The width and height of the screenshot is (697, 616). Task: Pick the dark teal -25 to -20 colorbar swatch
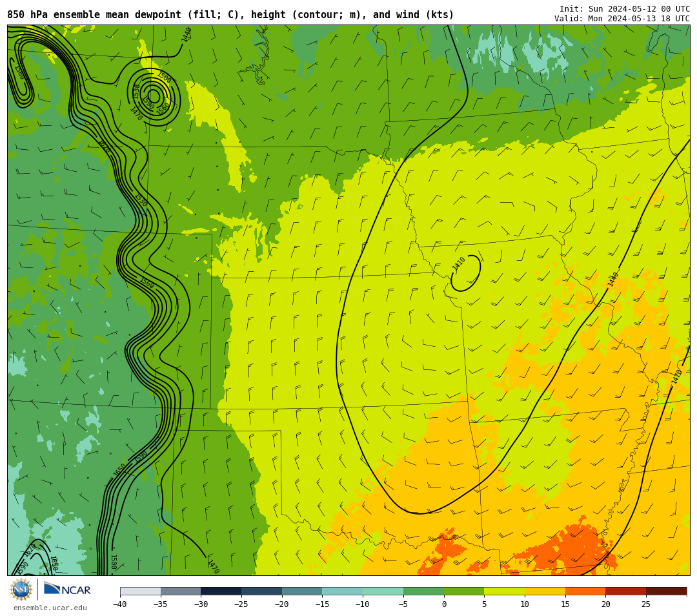[x=261, y=591]
